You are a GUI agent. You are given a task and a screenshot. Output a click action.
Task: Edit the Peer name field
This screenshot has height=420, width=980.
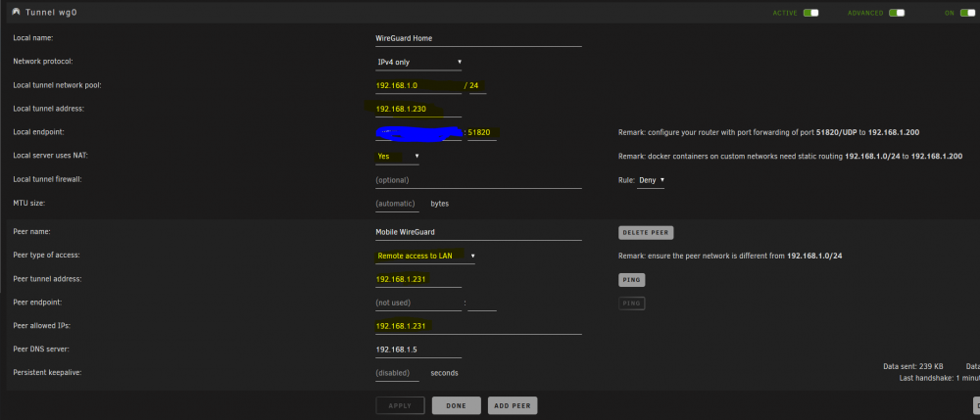[x=478, y=232]
